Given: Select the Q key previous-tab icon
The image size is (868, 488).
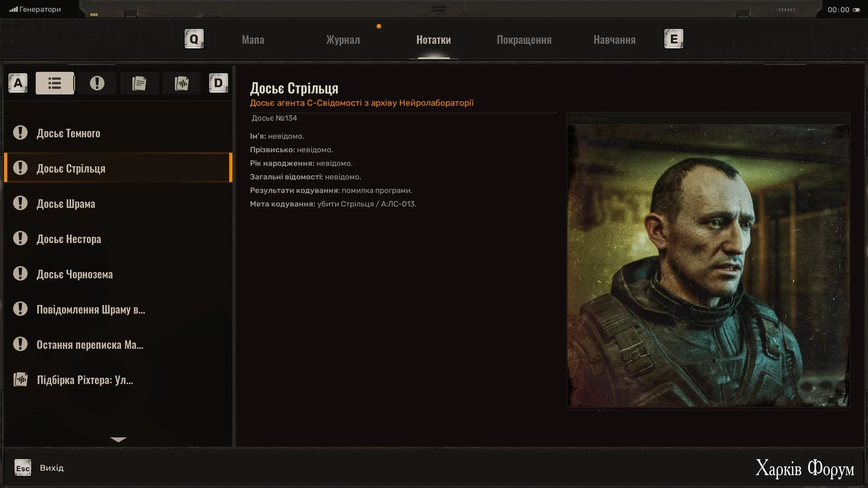Looking at the screenshot, I should click(194, 39).
